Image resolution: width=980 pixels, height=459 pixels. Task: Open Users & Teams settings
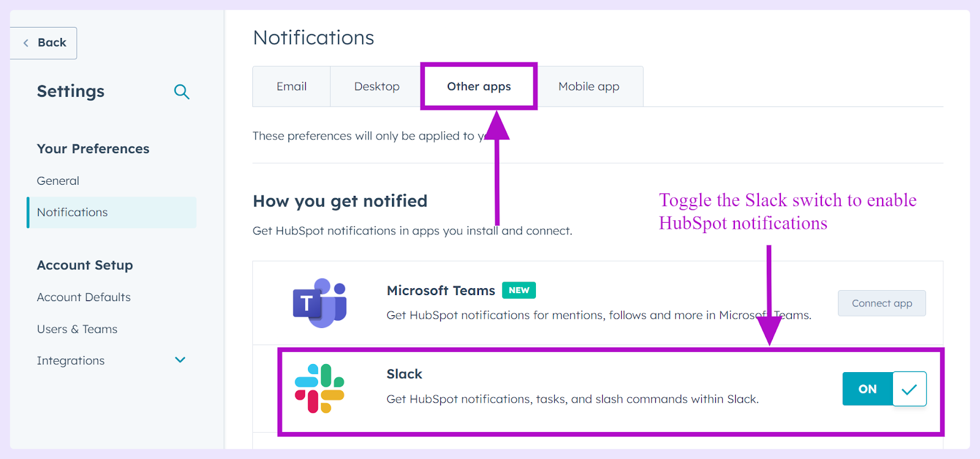point(77,329)
